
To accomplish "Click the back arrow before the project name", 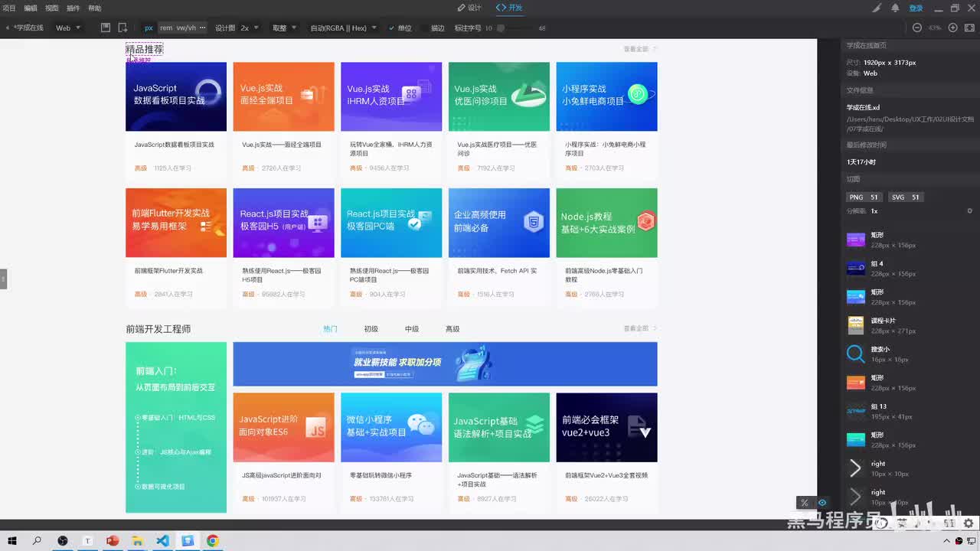I will (x=8, y=28).
